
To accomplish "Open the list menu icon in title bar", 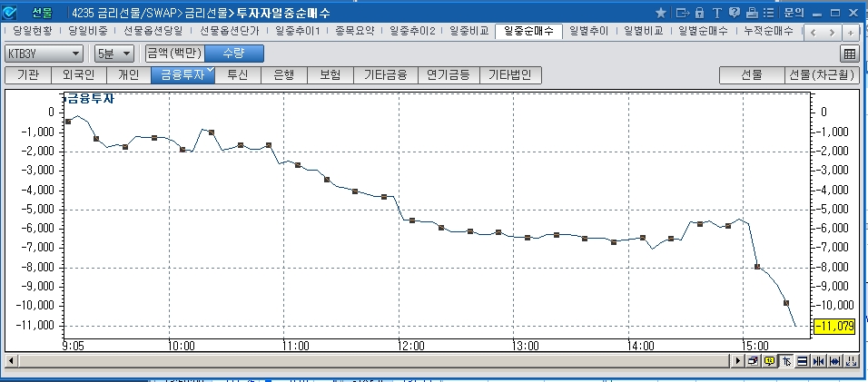I will tap(768, 12).
